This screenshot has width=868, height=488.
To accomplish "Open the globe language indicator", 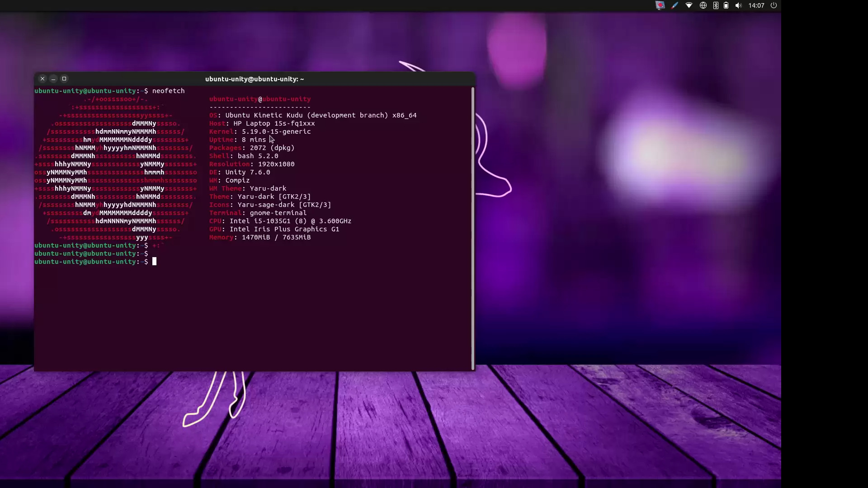I will (703, 5).
